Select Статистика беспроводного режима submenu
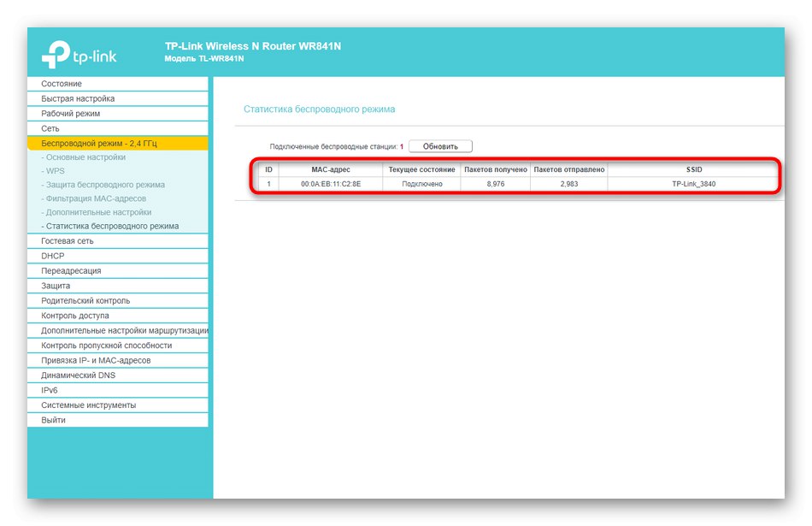This screenshot has height=526, width=812. pyautogui.click(x=109, y=226)
